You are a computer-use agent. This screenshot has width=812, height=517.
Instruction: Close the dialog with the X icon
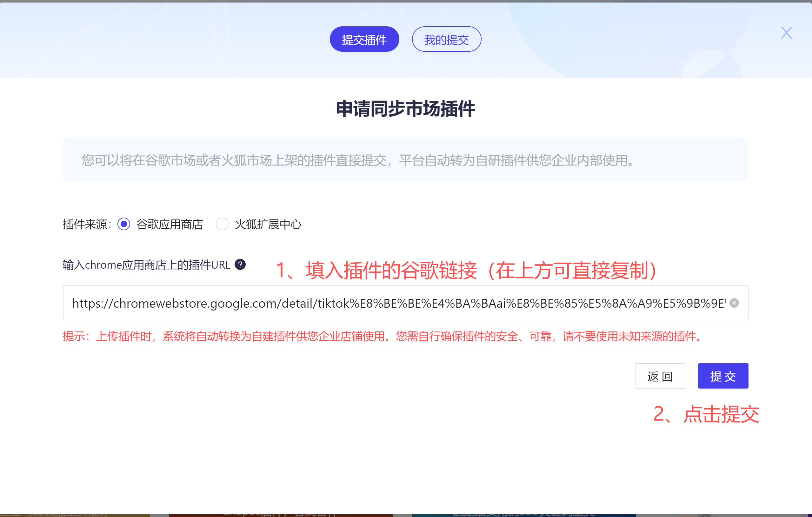pyautogui.click(x=786, y=33)
